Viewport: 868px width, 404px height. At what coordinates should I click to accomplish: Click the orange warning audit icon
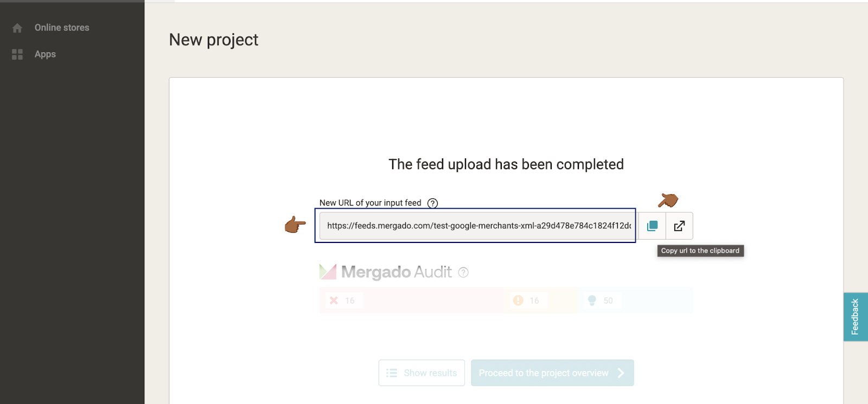tap(518, 300)
